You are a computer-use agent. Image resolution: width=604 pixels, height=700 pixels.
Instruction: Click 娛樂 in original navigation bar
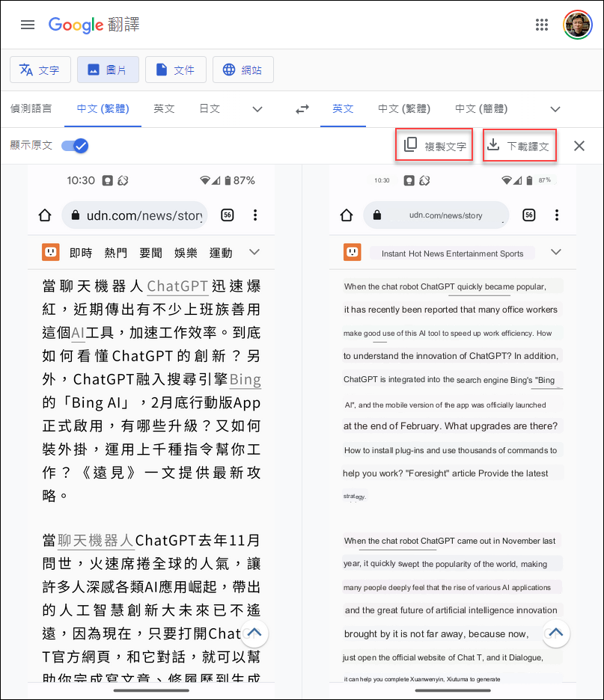[186, 253]
